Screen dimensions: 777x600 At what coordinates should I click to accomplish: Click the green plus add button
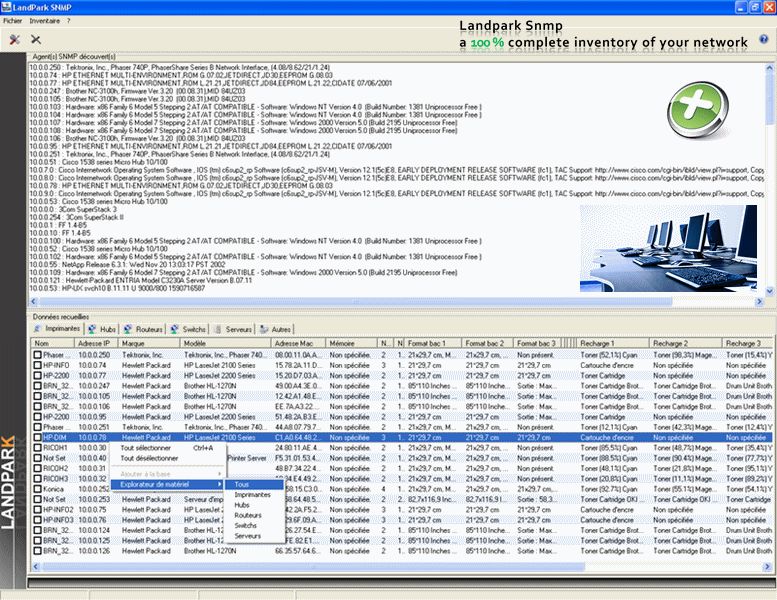coord(698,109)
